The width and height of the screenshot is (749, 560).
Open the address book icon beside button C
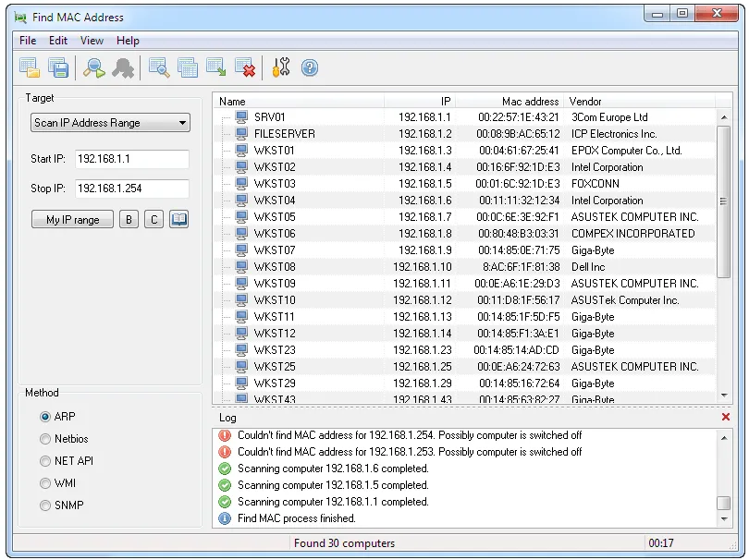(x=178, y=219)
